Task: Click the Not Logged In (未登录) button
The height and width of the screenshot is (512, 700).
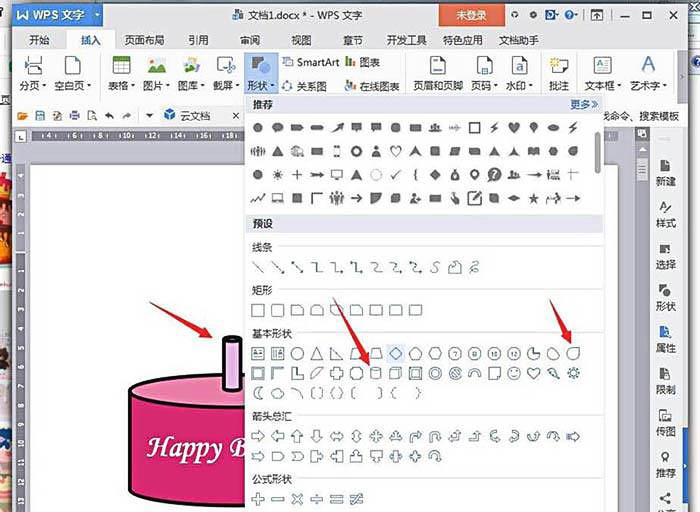Action: pyautogui.click(x=472, y=15)
